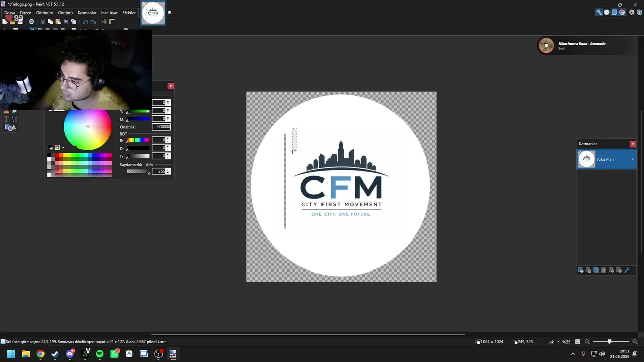Adjust the hue (R) slider in RDT
Screen dimensions: 644x362
137,140
